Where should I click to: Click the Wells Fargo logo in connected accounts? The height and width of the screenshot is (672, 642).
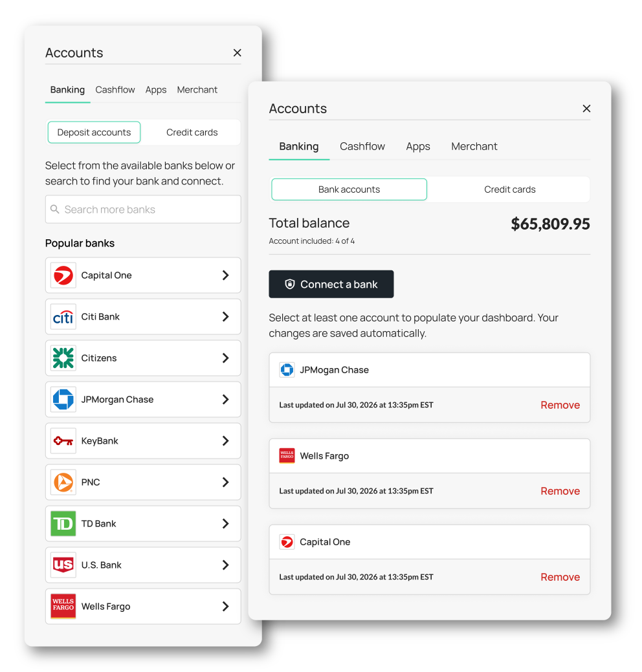pos(287,456)
